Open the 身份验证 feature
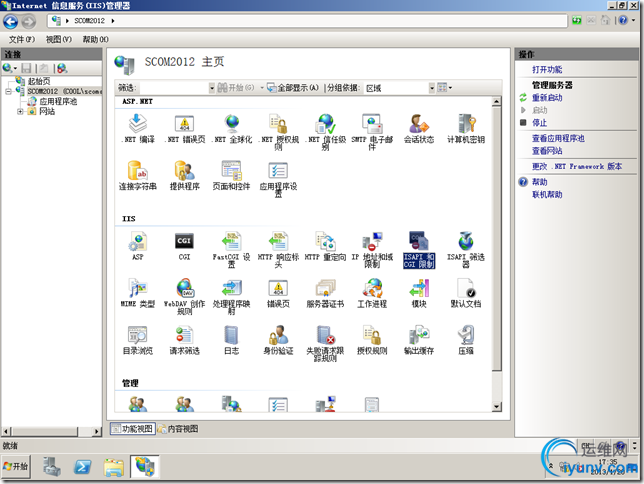This screenshot has width=644, height=484. pyautogui.click(x=278, y=340)
